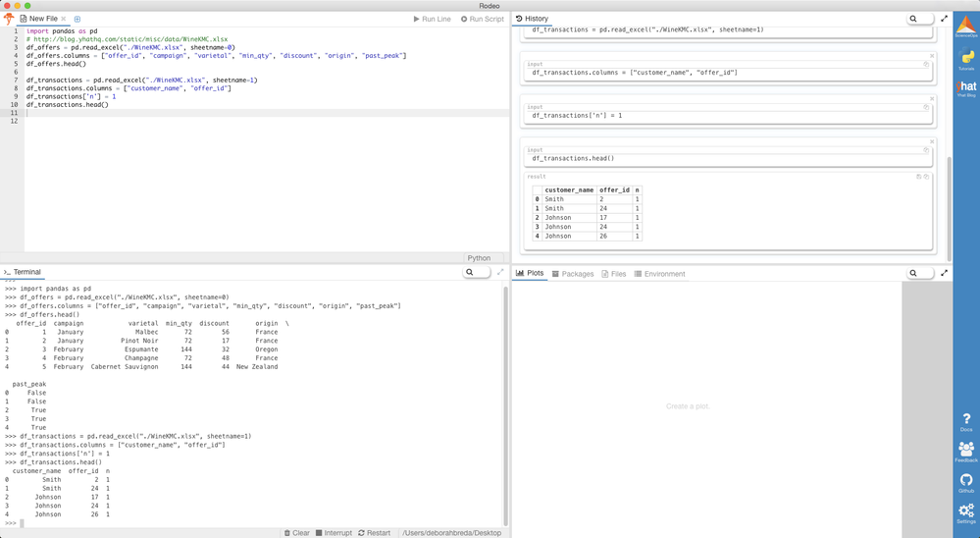Open the Files tab
The width and height of the screenshot is (980, 538).
614,274
